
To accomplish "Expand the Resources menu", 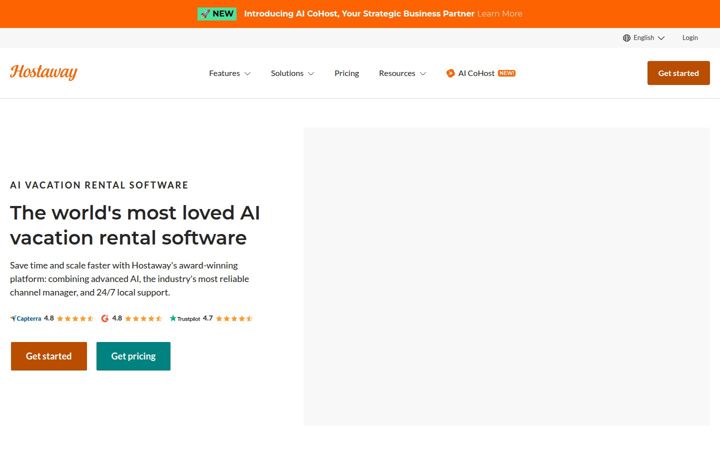I will coord(402,73).
